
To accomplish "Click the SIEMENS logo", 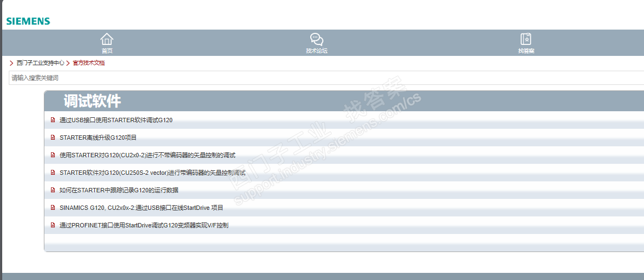I will (28, 21).
